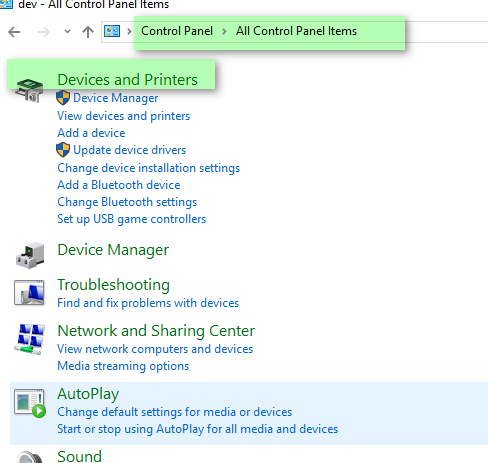Open Start or stop using AutoPlay link
488x463 pixels.
[x=198, y=429]
